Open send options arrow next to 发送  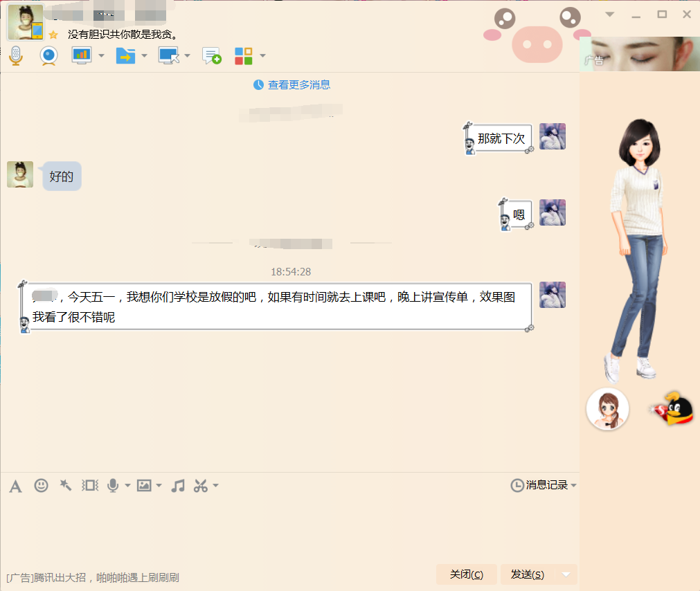point(567,574)
